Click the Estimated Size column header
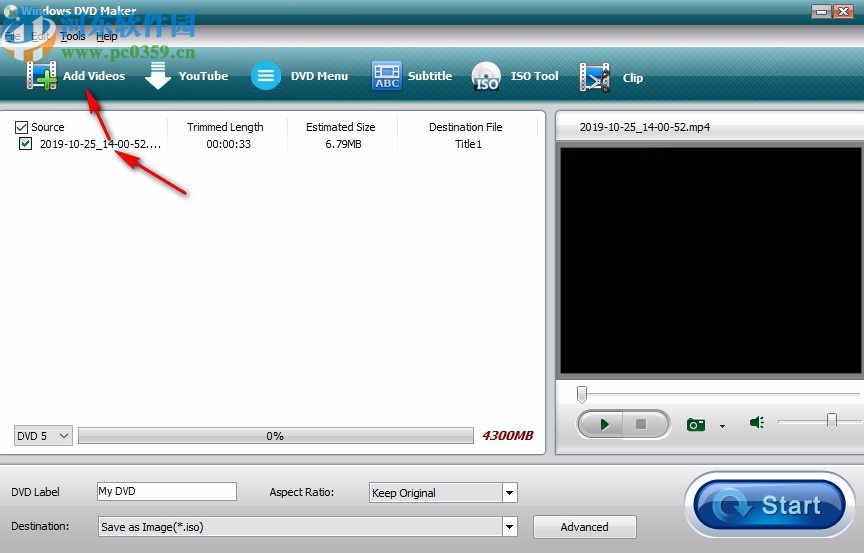Image resolution: width=864 pixels, height=553 pixels. click(341, 127)
